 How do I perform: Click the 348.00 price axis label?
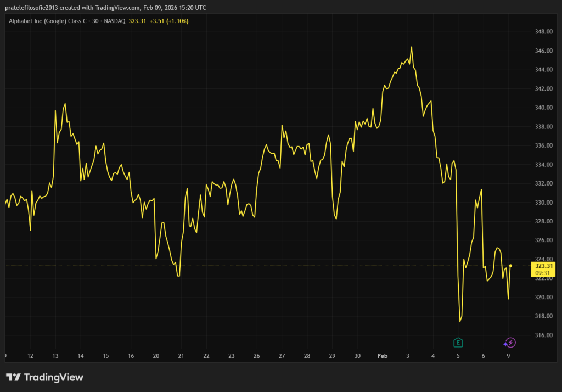click(542, 32)
